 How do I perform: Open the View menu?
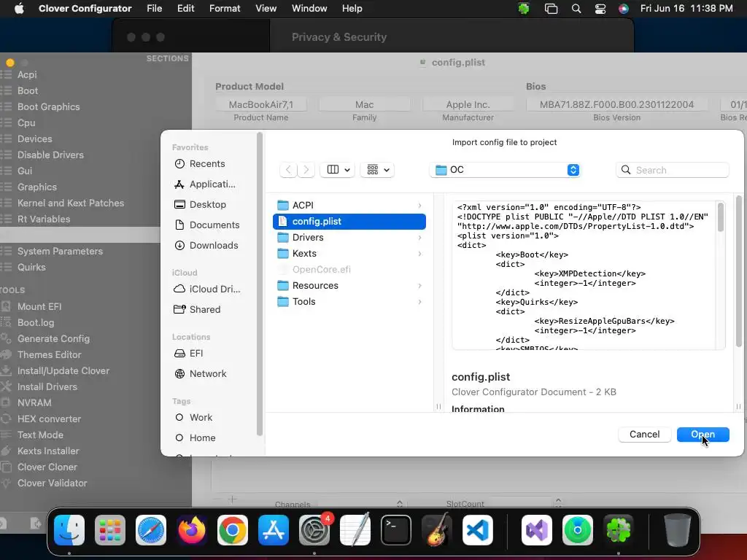266,9
